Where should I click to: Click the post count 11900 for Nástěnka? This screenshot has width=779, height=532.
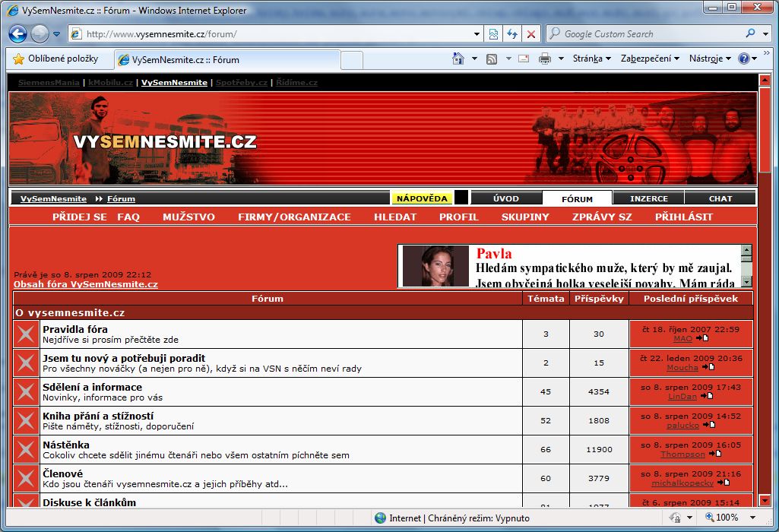click(599, 450)
